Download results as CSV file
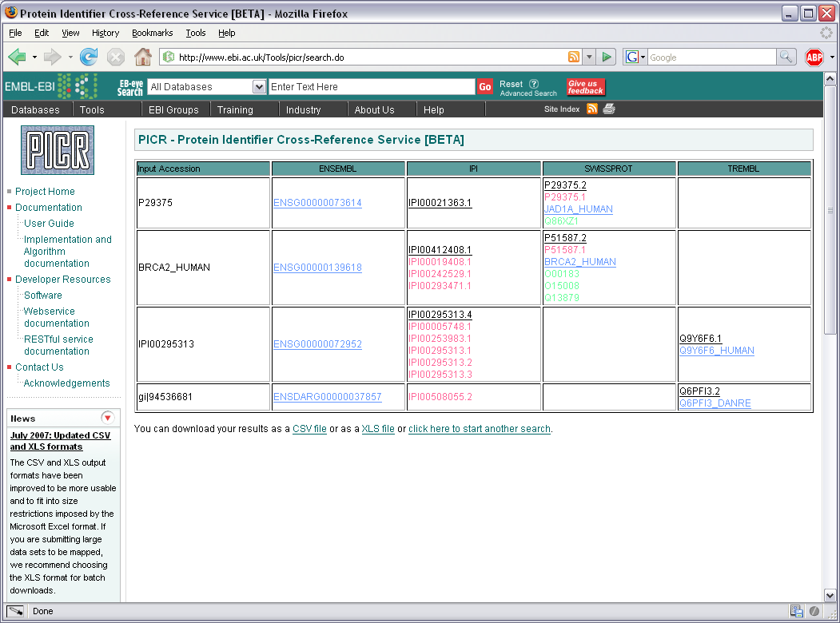The height and width of the screenshot is (623, 840). [309, 429]
